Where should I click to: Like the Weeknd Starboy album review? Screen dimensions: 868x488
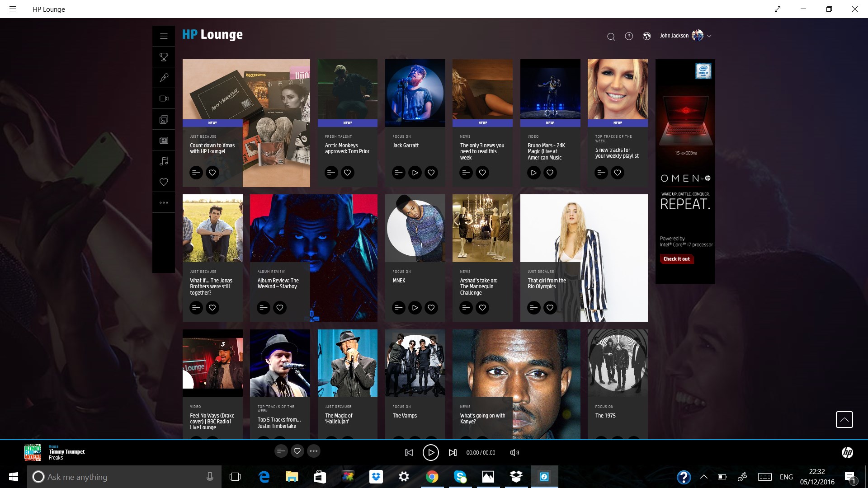point(280,308)
